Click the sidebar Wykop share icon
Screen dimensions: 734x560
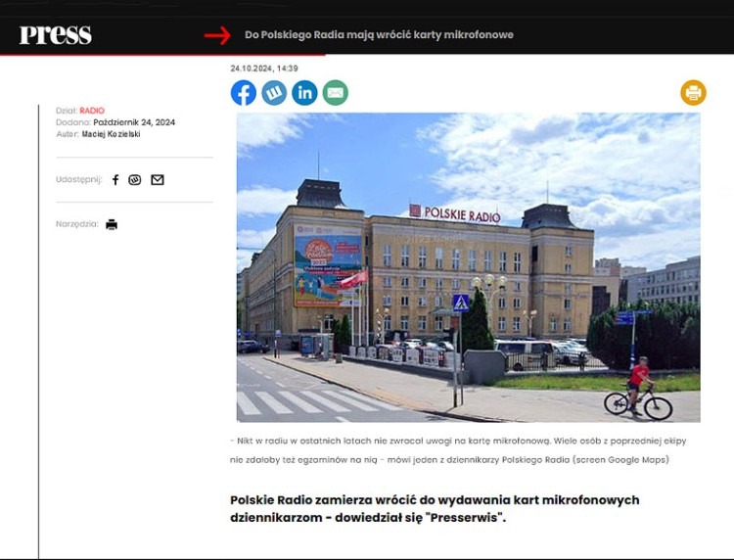pos(135,180)
